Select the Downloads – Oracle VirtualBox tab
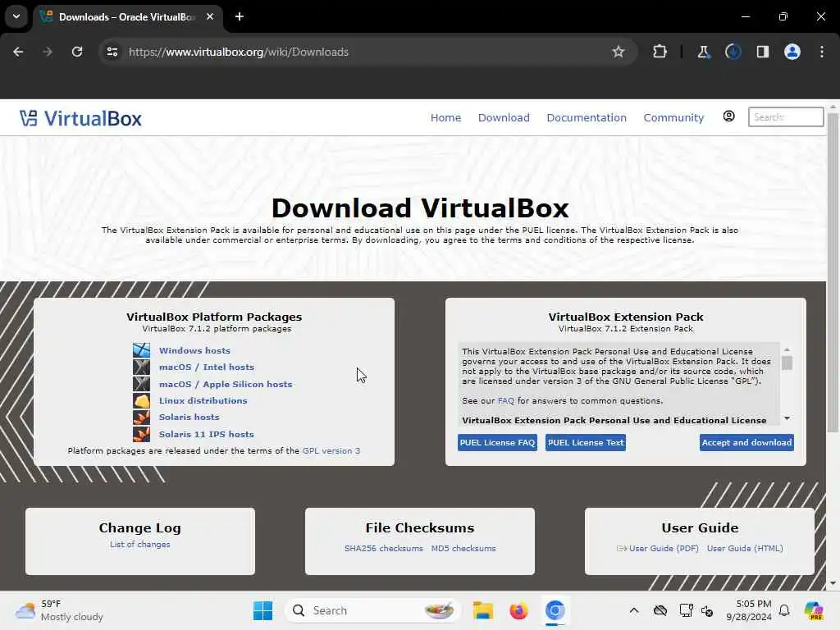The height and width of the screenshot is (630, 840). 127,16
